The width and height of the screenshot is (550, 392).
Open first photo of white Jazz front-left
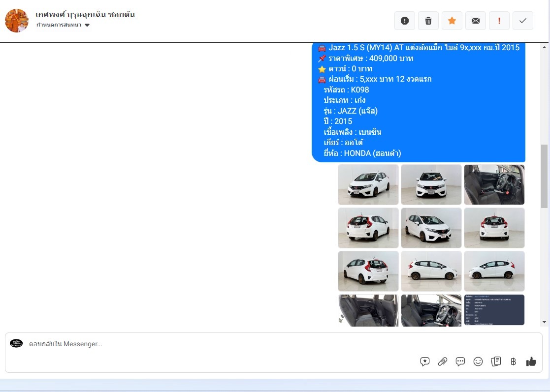368,184
